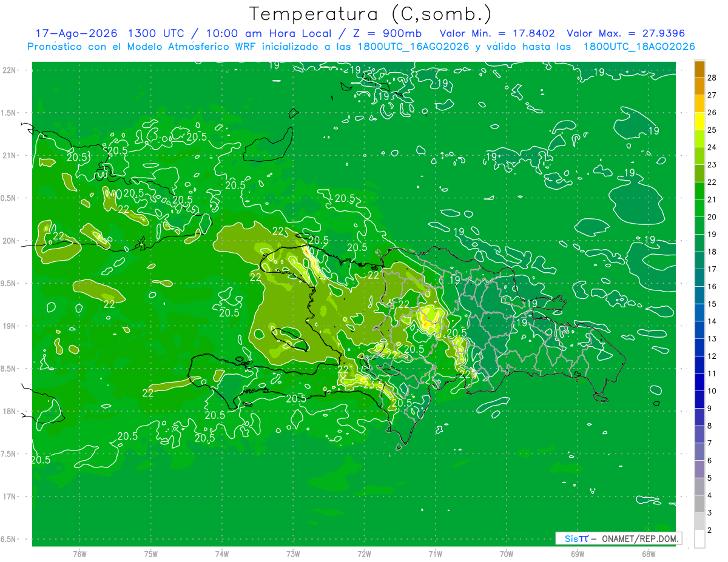Click legend value "9" on the color scale
Viewport: 728px width, 562px height.
[710, 409]
